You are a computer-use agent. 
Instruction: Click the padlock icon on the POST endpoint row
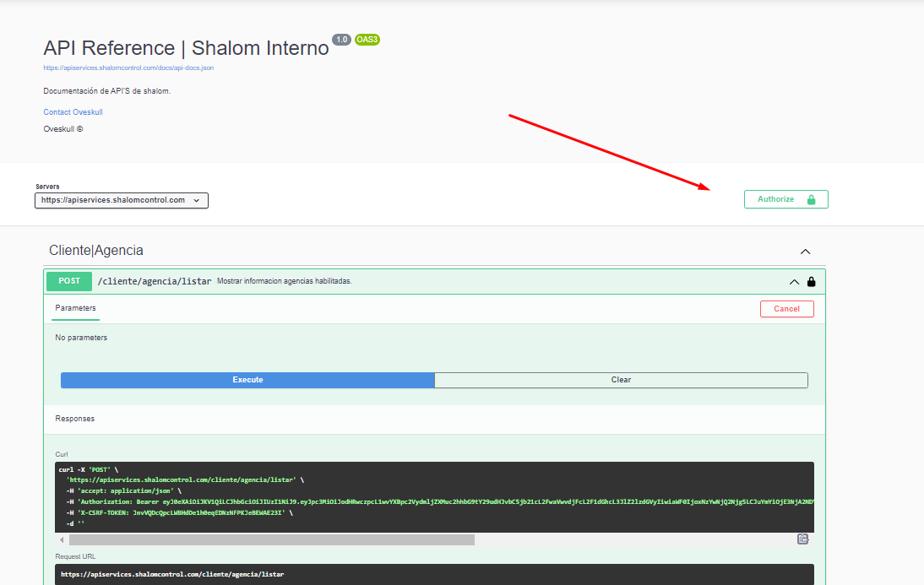pos(812,282)
